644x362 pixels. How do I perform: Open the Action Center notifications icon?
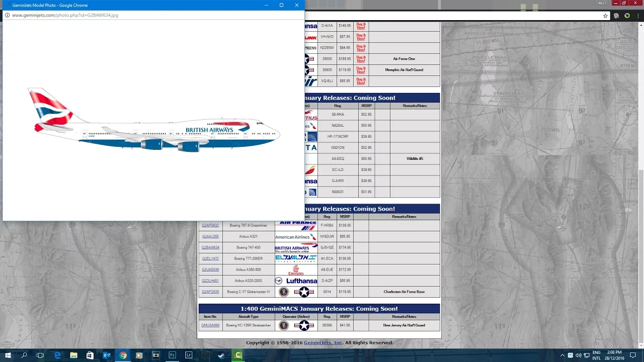[633, 355]
